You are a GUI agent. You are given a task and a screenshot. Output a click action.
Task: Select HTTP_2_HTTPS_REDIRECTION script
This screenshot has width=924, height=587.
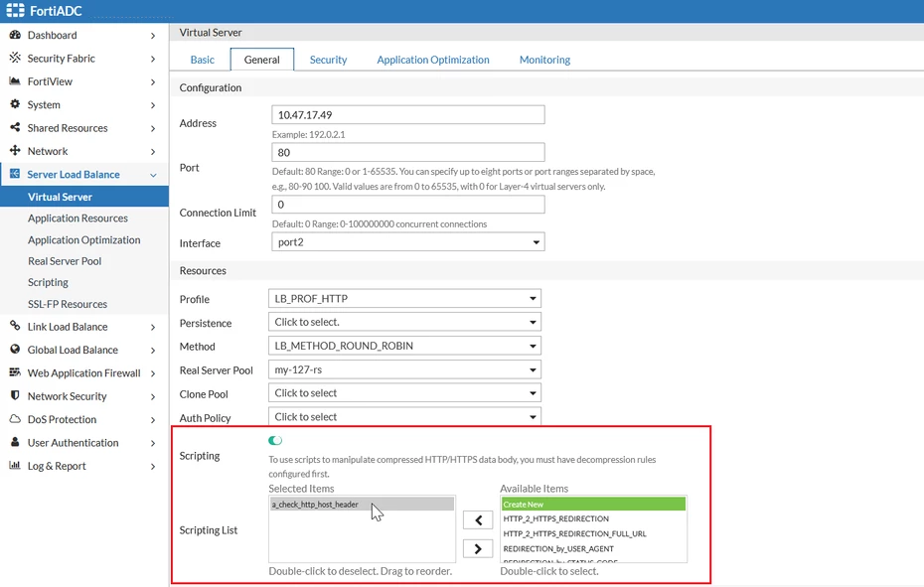[x=555, y=518]
